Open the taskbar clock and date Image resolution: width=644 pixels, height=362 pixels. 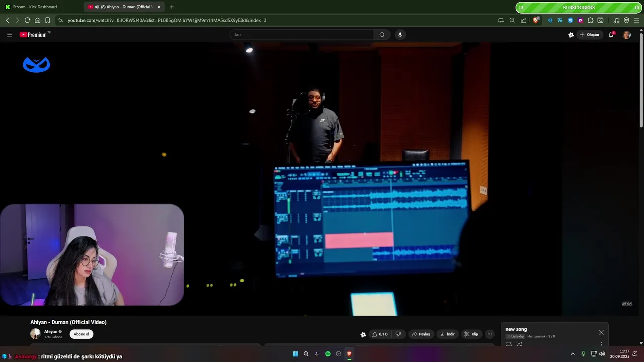click(x=620, y=354)
